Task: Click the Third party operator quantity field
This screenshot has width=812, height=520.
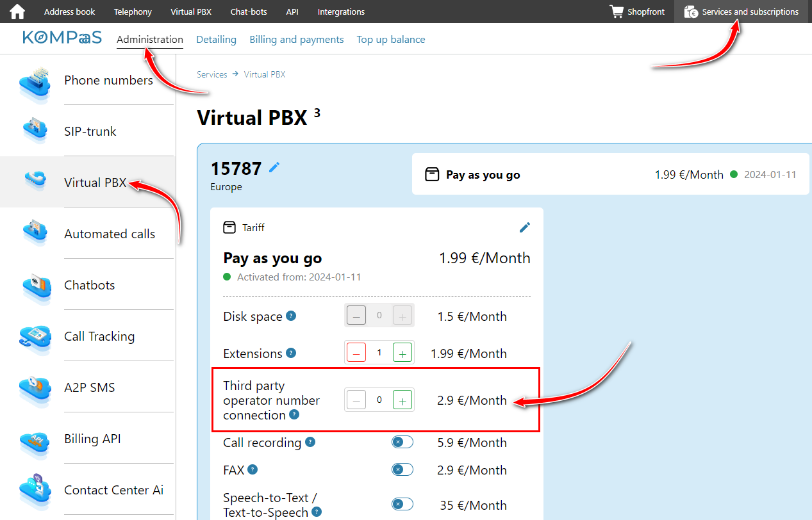Action: click(379, 400)
